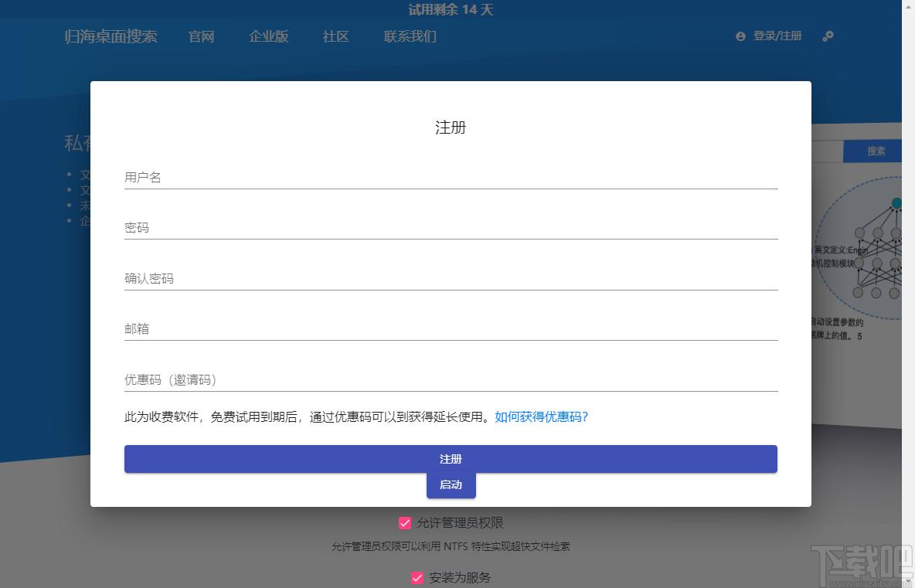This screenshot has width=915, height=588.
Task: Focus the 用户名 input field
Action: pyautogui.click(x=451, y=178)
